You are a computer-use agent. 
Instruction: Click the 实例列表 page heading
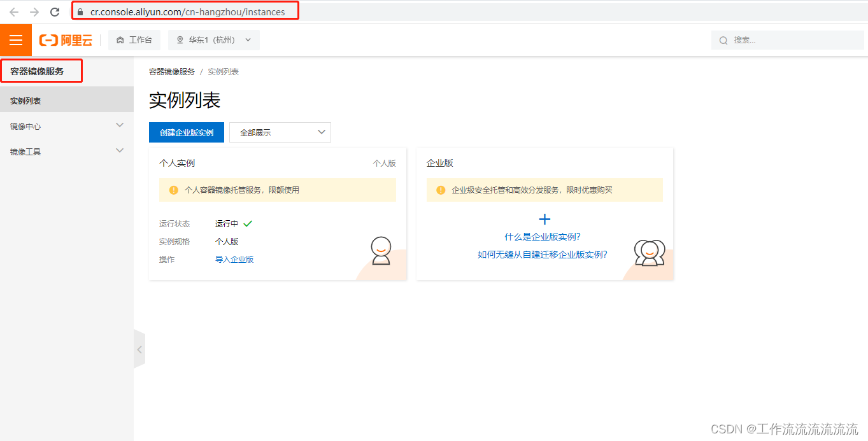185,101
